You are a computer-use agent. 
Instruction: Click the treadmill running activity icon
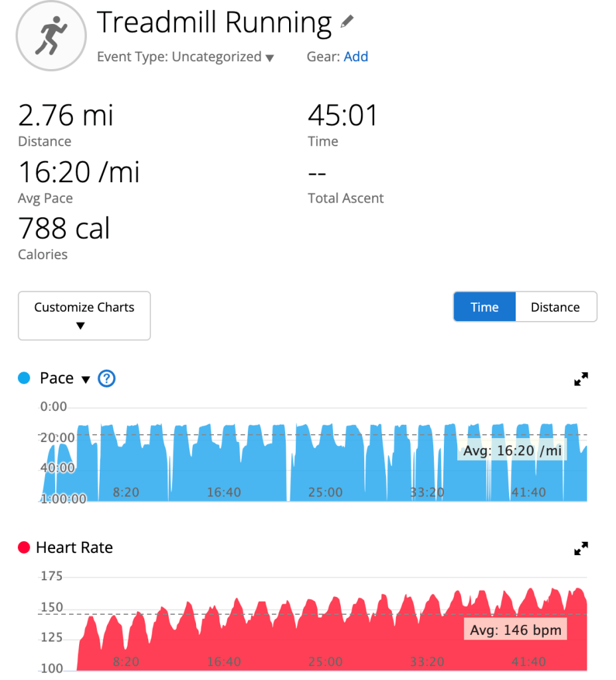pos(51,36)
